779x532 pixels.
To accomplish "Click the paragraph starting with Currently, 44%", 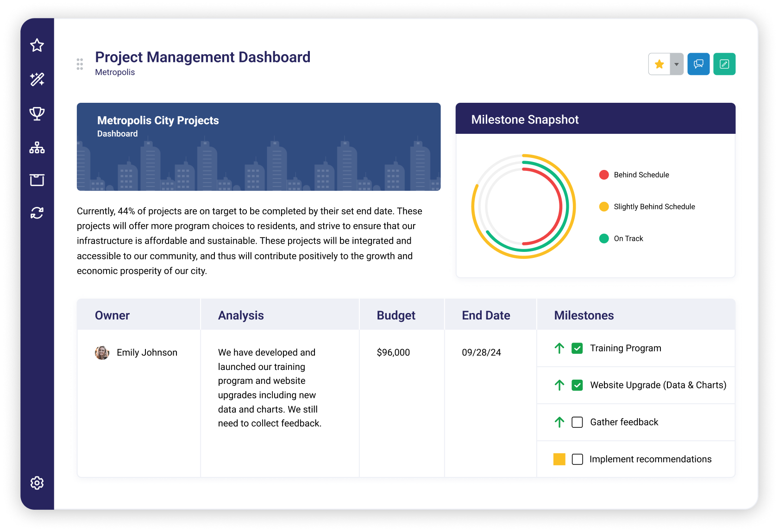I will [250, 241].
